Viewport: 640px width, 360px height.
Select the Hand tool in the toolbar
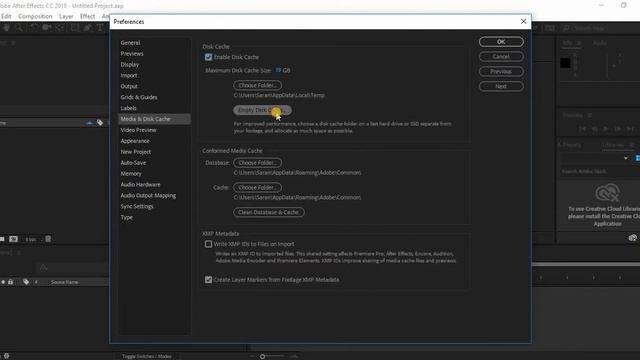(x=7, y=28)
